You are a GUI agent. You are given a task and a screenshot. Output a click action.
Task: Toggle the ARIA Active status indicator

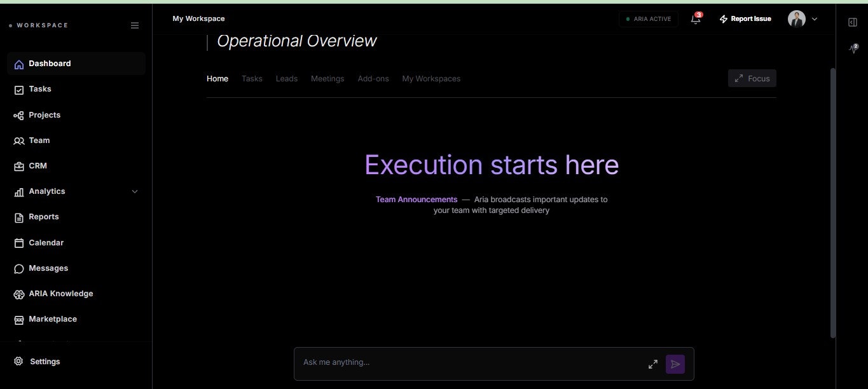tap(648, 18)
